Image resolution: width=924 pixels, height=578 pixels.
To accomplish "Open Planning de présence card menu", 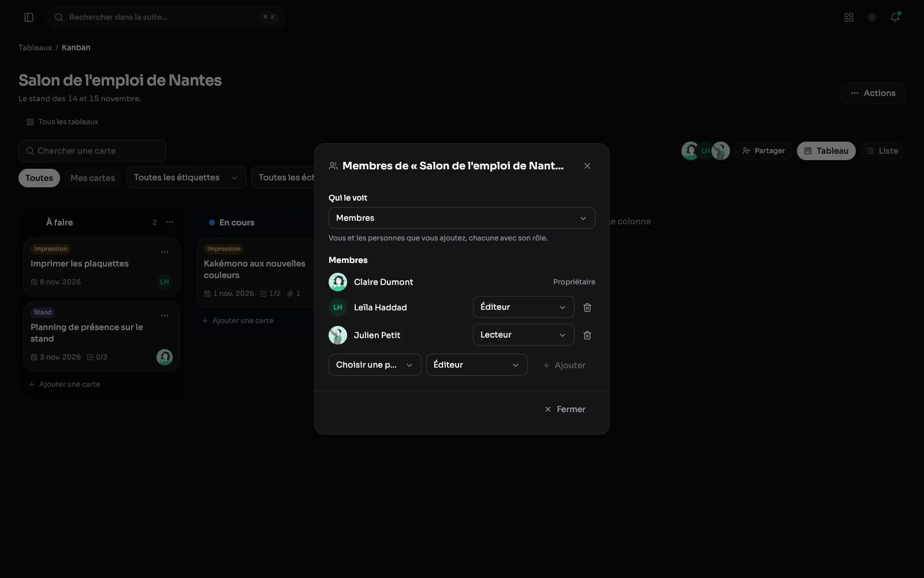I will click(x=165, y=316).
